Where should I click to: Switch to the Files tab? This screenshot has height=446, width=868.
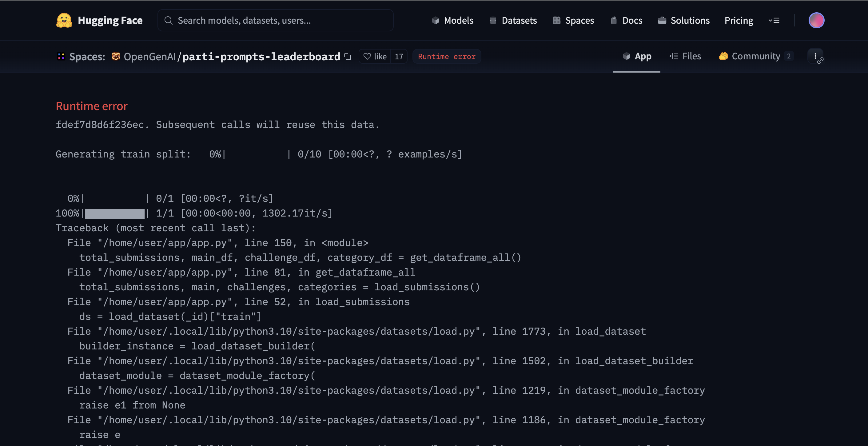click(x=685, y=56)
